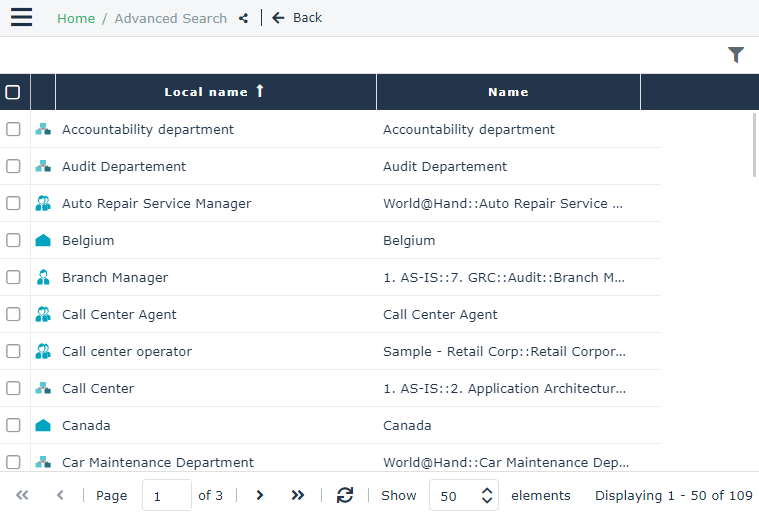
Task: Click the vertical scrollbar of the table
Action: click(754, 146)
